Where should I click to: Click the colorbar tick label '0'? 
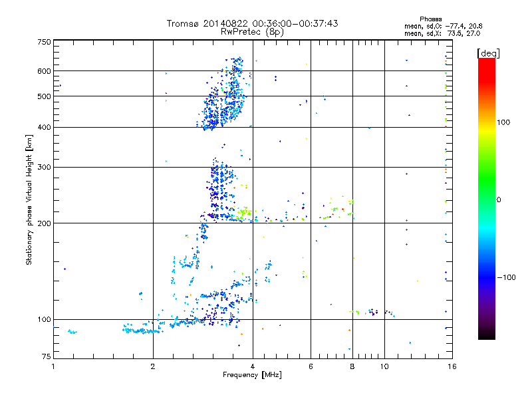[499, 200]
